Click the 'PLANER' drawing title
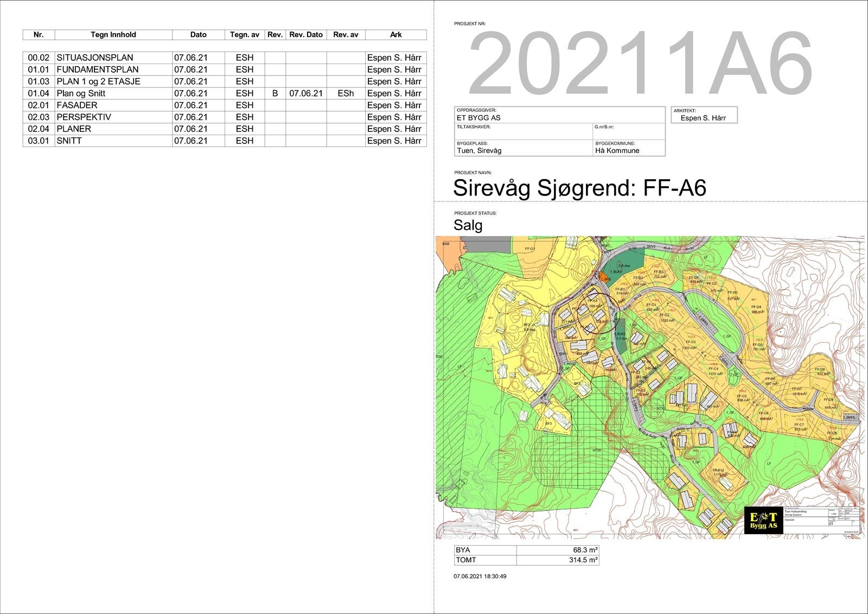 (x=74, y=129)
